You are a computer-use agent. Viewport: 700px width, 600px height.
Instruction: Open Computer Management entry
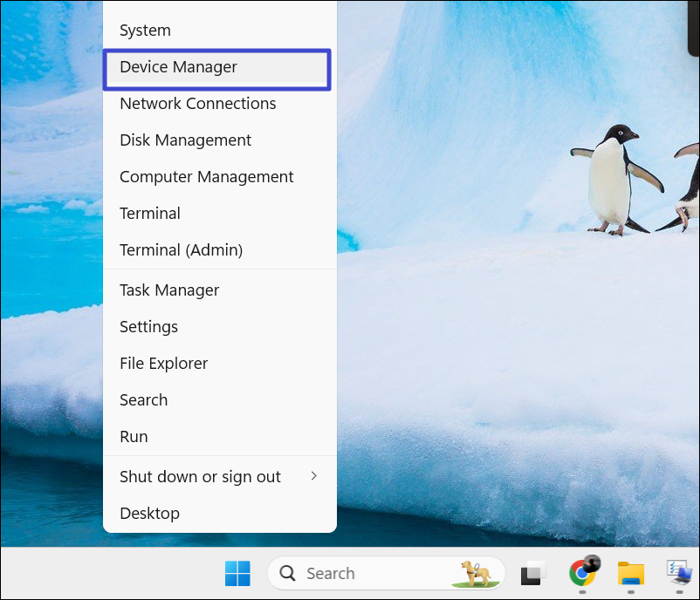207,177
